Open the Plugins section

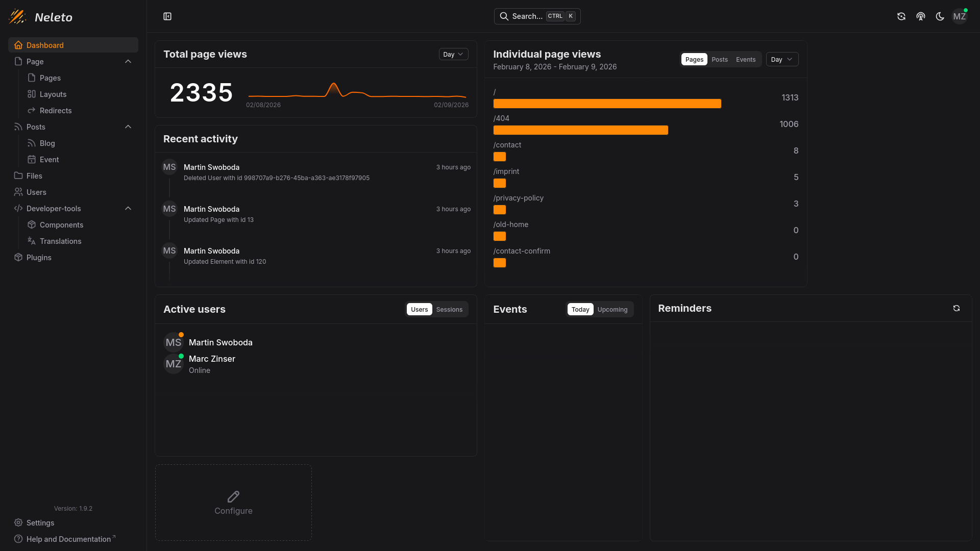pos(39,257)
